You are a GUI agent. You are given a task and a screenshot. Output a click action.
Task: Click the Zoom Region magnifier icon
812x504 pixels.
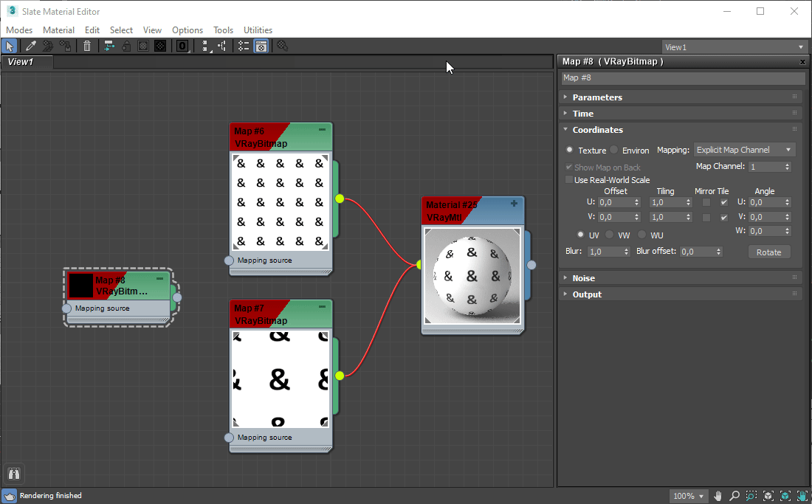pos(751,495)
